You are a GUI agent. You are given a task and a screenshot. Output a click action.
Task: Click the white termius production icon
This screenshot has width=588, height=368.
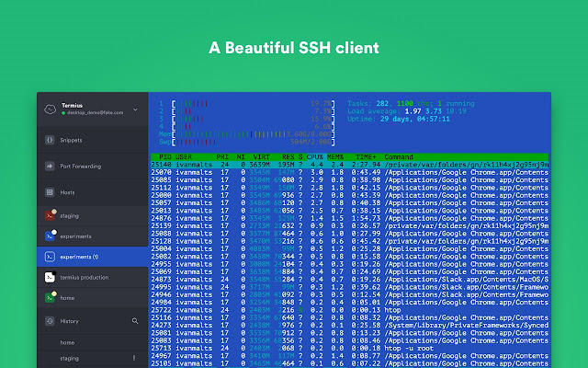50,277
